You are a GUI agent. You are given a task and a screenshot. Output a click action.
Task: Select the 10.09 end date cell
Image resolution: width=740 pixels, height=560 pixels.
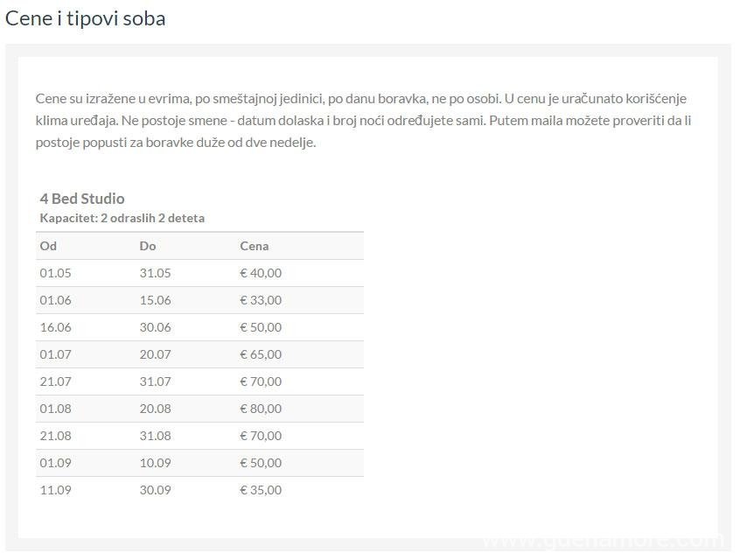pos(156,463)
